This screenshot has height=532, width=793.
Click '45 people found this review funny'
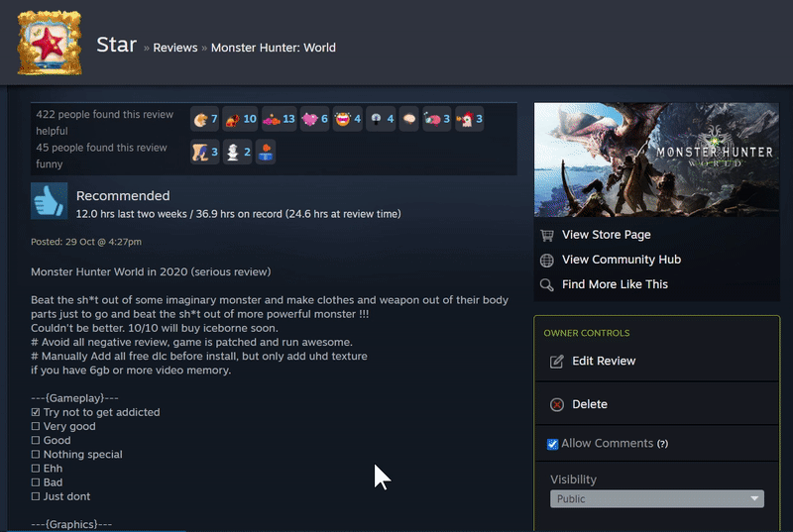[x=101, y=156]
